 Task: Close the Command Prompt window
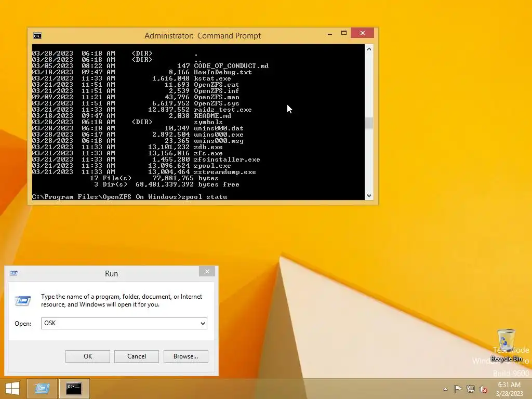(362, 33)
